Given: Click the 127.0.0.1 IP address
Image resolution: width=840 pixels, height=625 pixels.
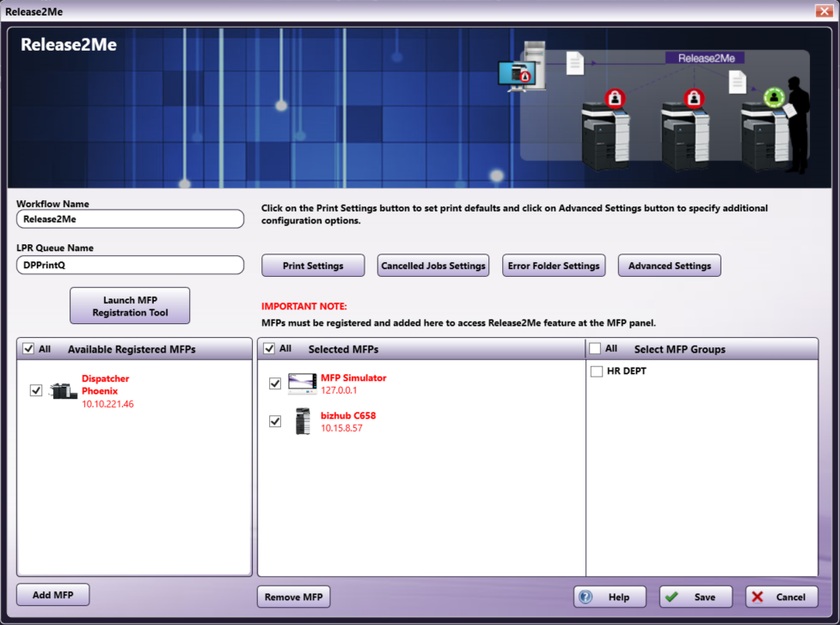Looking at the screenshot, I should [339, 390].
